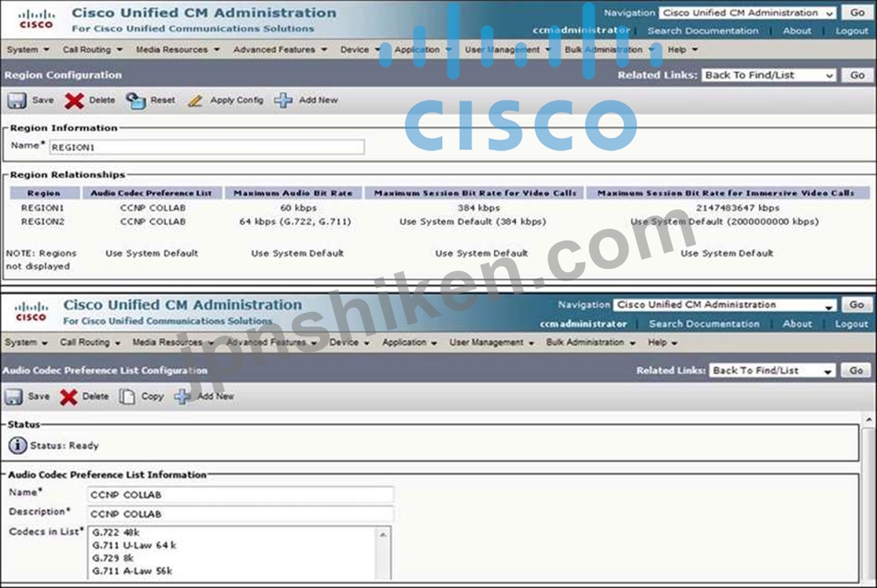Viewport: 877px width, 588px height.
Task: Open the Advanced Features menu in top window
Action: pos(280,50)
